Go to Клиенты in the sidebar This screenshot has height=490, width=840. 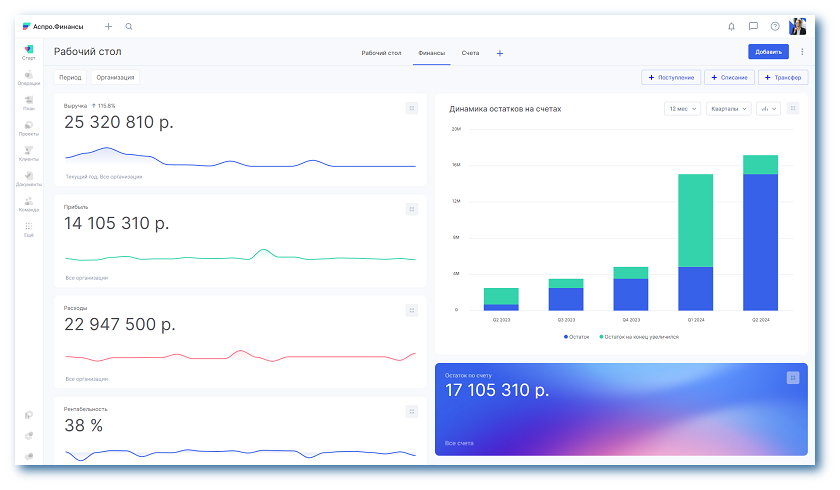click(29, 153)
